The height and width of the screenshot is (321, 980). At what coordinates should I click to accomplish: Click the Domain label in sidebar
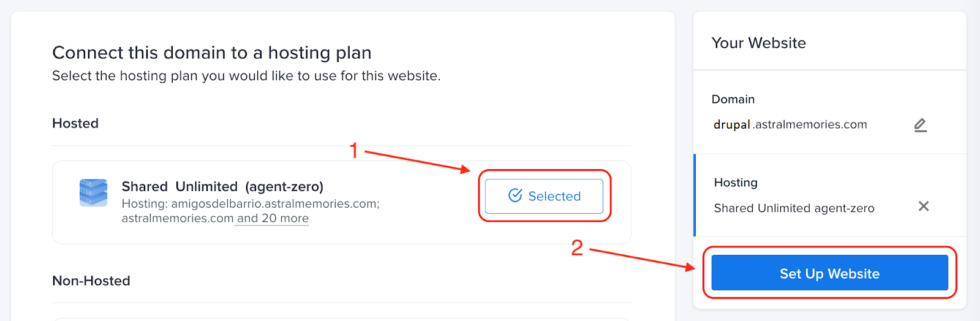tap(733, 99)
